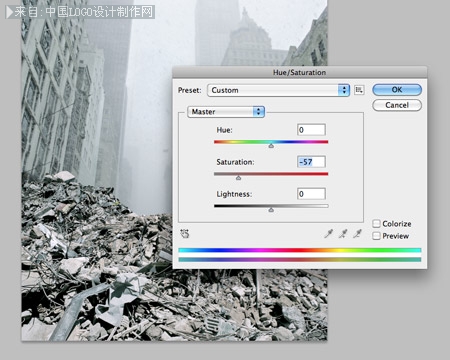Toggle the Preview checkbox
Viewport: 450px width, 360px height.
[x=376, y=236]
